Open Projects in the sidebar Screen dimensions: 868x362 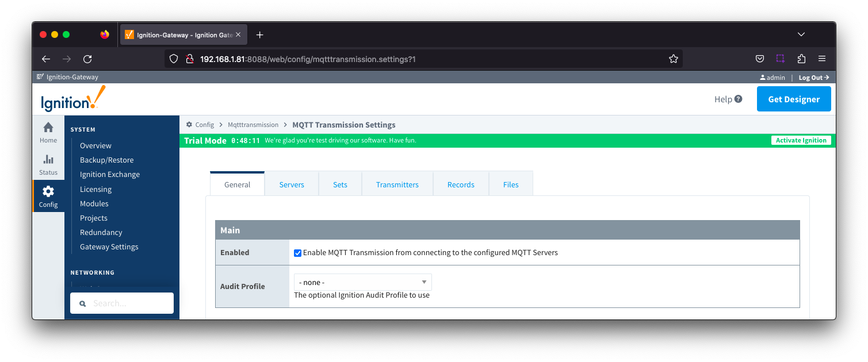94,218
